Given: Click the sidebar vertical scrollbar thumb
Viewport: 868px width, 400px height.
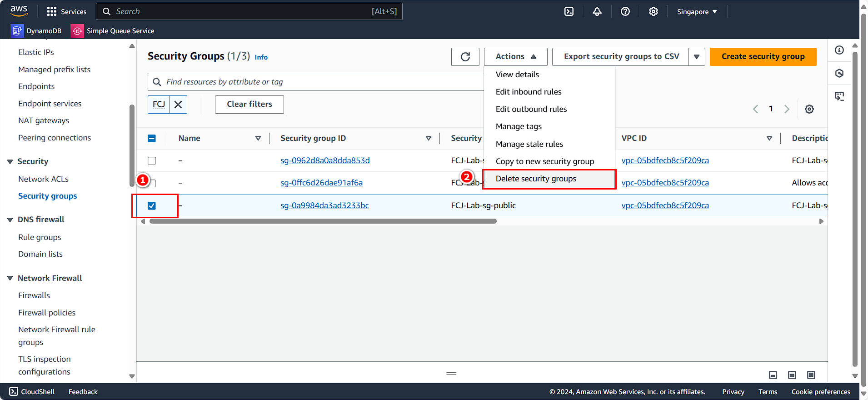Looking at the screenshot, I should pos(132,145).
